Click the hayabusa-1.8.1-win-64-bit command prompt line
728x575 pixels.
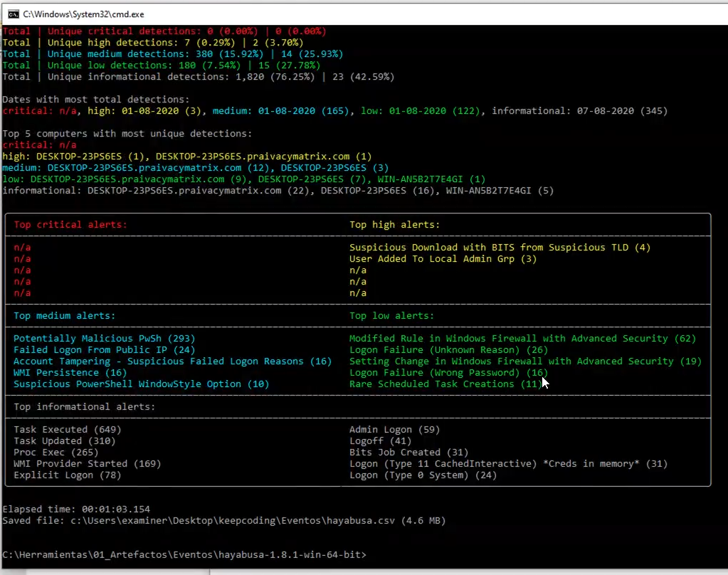click(x=184, y=554)
